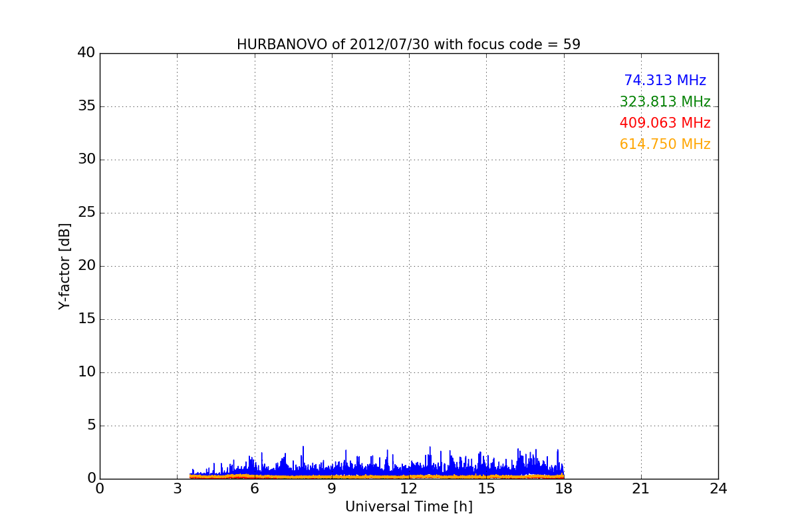Click the x-axis tick label 18
The width and height of the screenshot is (798, 532).
coord(563,489)
